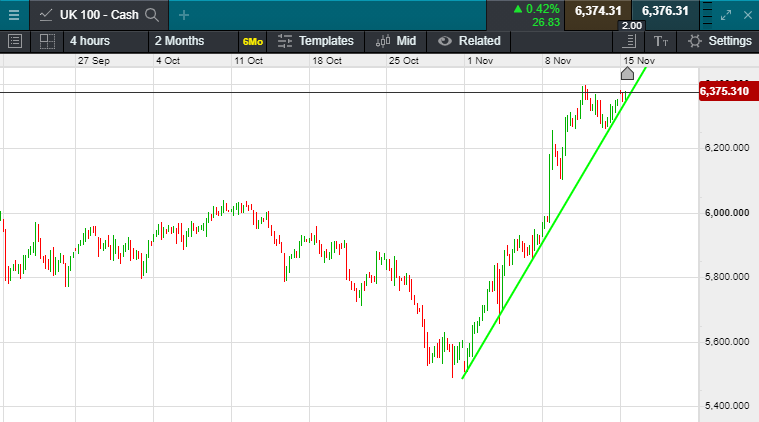Click the 11 Oct date label

[249, 61]
